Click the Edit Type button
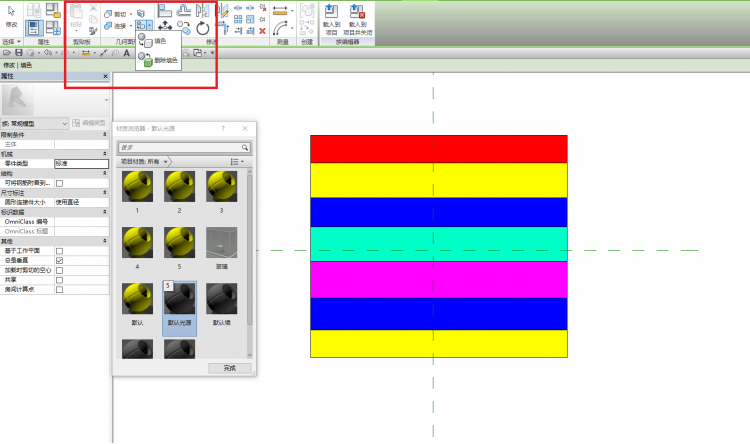750x444 pixels. click(x=88, y=123)
